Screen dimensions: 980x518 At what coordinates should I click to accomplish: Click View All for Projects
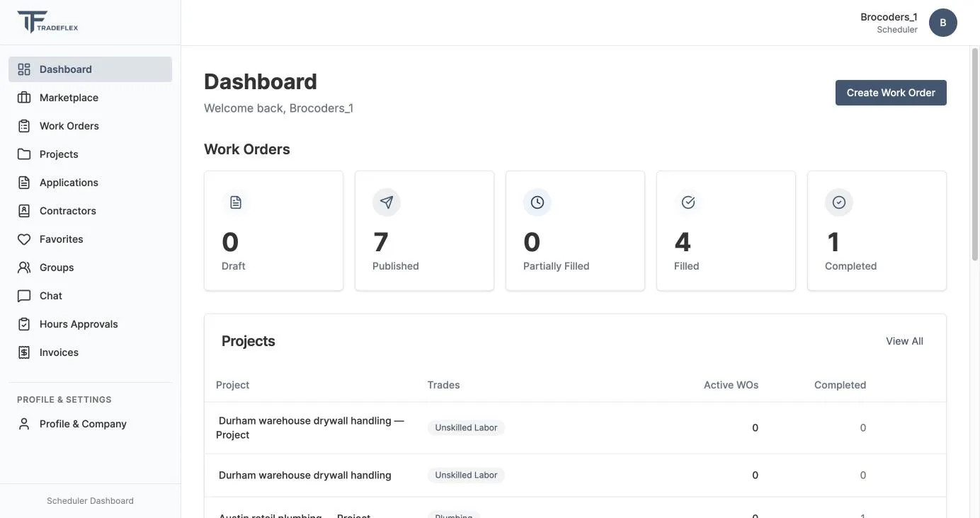904,341
